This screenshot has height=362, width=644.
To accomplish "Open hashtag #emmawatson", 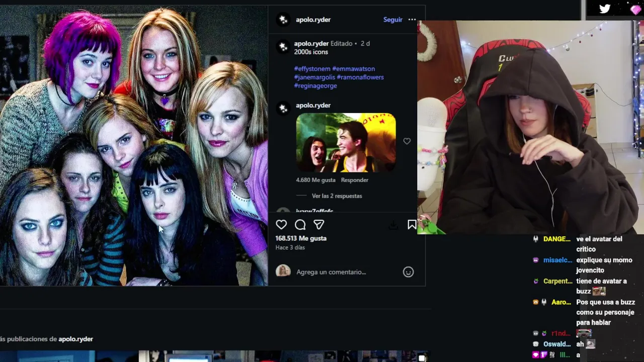I will [353, 69].
